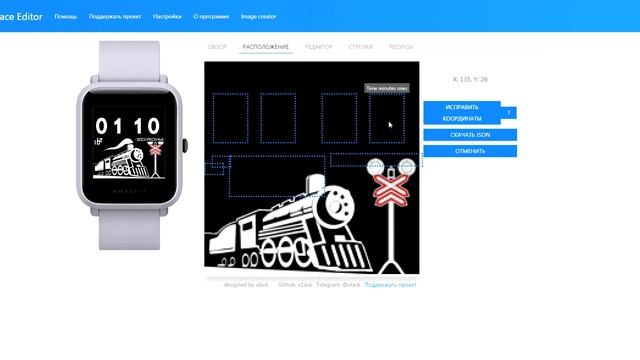Switch to the Ресурсы tab
Viewport: 640px width, 360px height.
400,47
